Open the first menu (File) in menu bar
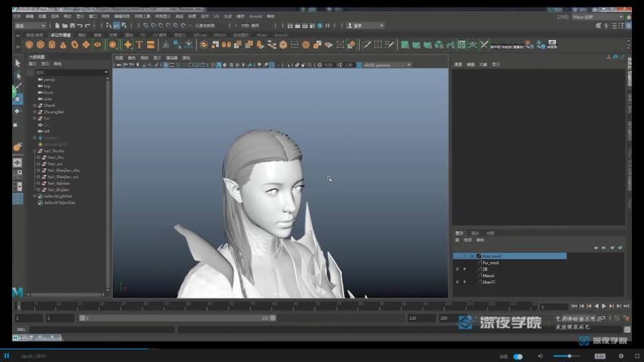The height and width of the screenshot is (362, 644). [17, 17]
